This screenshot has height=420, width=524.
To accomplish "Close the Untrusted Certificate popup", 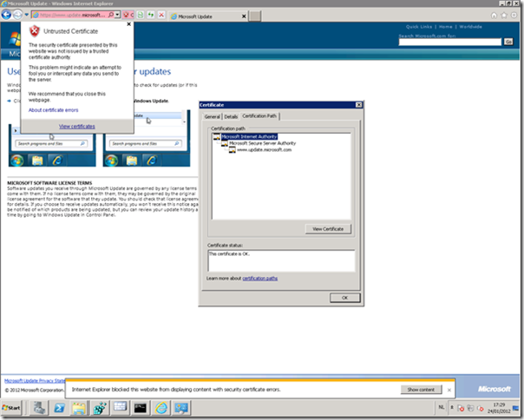I will (128, 24).
